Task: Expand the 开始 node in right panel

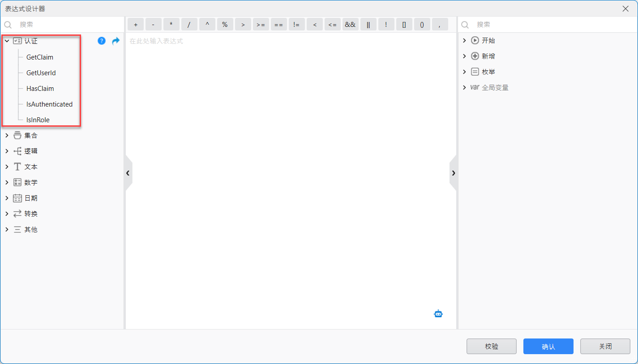Action: pos(464,40)
